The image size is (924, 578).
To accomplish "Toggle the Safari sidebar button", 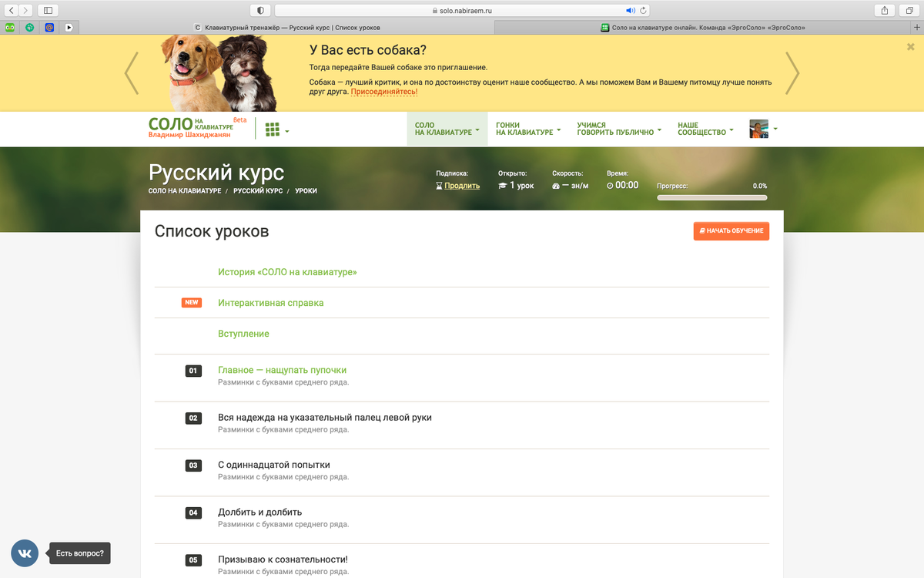I will coord(48,10).
